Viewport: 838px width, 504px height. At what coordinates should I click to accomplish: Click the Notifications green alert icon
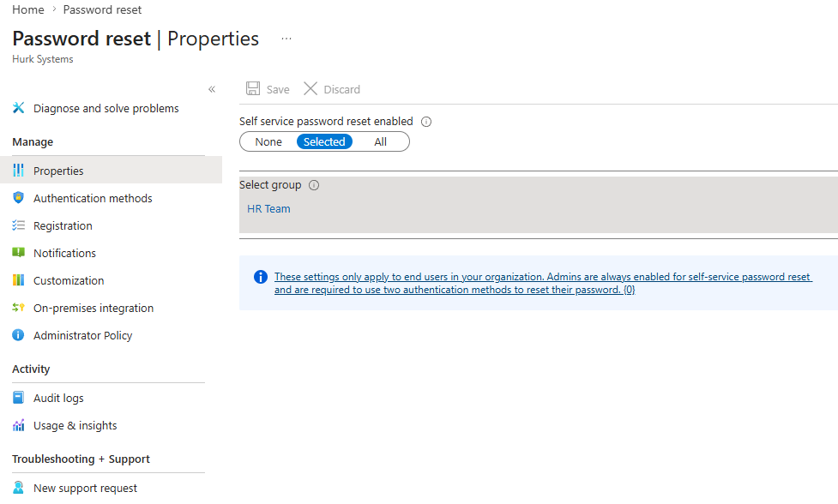coord(18,253)
